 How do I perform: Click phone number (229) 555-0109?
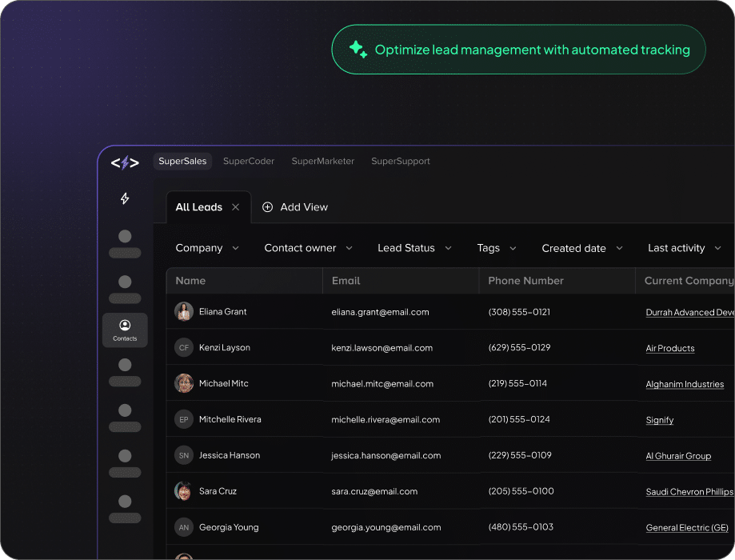[520, 455]
